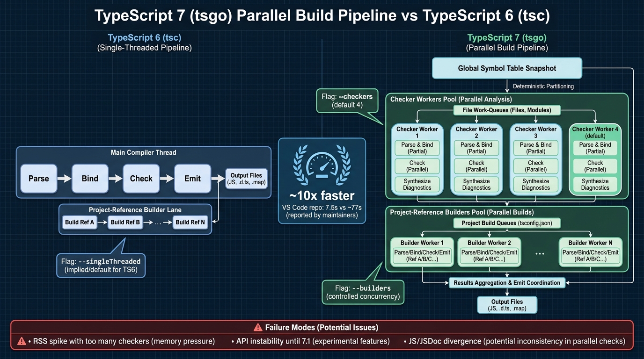Select the Check stage box in Main Compiler Thread
This screenshot has width=644, height=359.
[x=141, y=179]
